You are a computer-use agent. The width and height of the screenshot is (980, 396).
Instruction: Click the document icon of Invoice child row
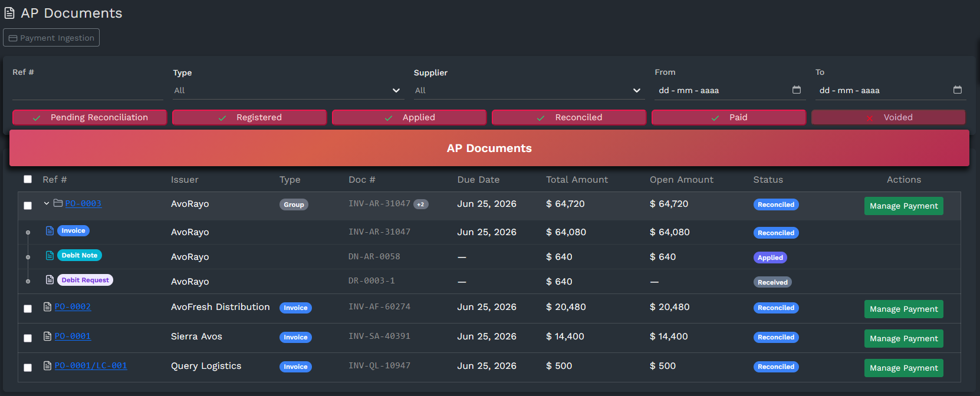click(x=50, y=230)
